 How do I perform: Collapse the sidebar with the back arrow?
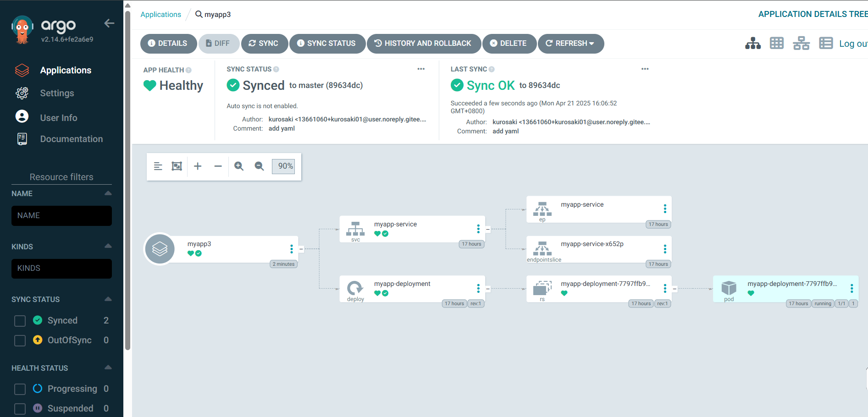point(109,23)
